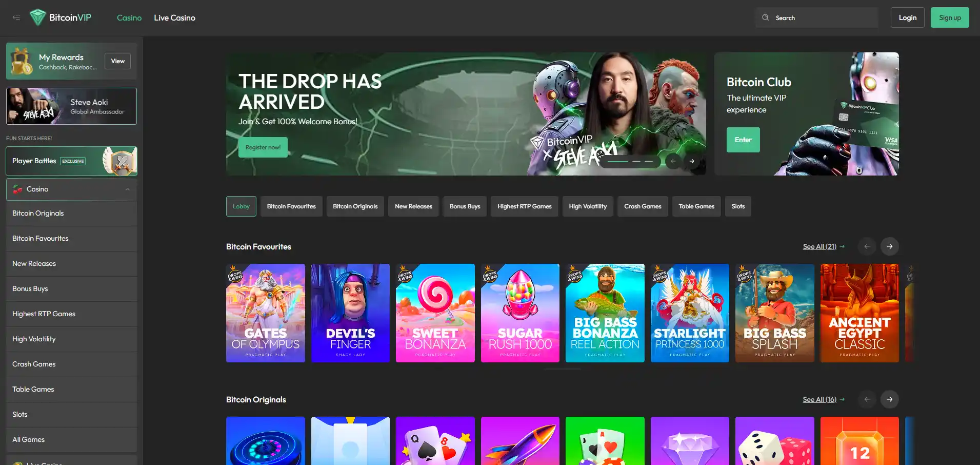980x465 pixels.
Task: Open Bitcoin Favourites in the sidebar
Action: point(71,239)
